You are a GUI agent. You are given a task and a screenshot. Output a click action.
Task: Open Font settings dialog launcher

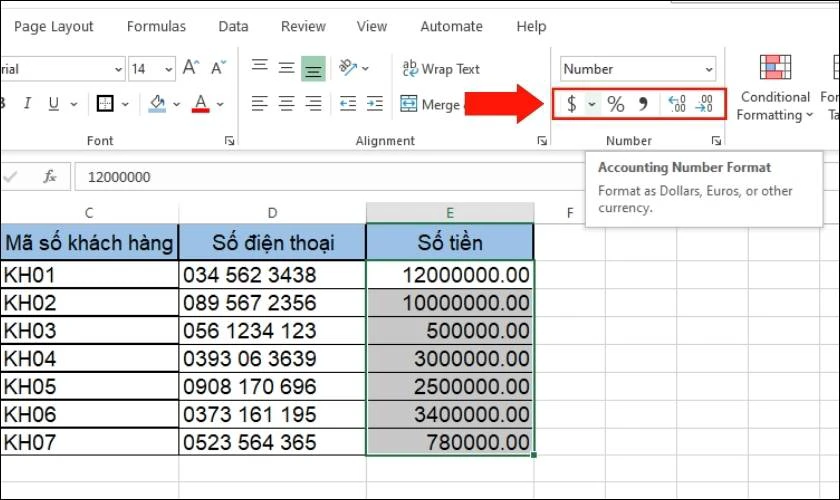[229, 141]
